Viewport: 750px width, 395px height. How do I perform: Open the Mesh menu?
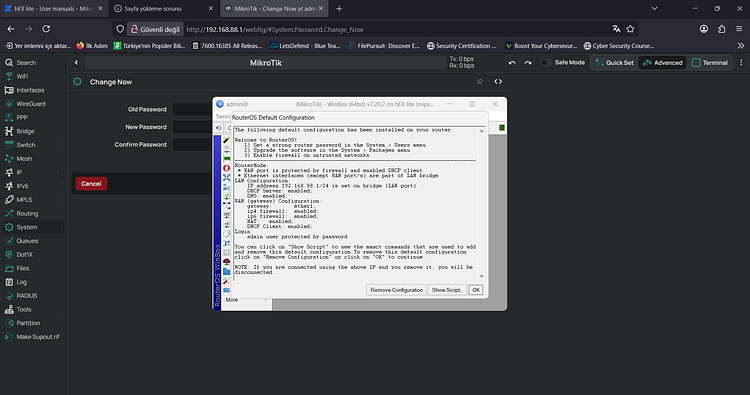pos(19,159)
